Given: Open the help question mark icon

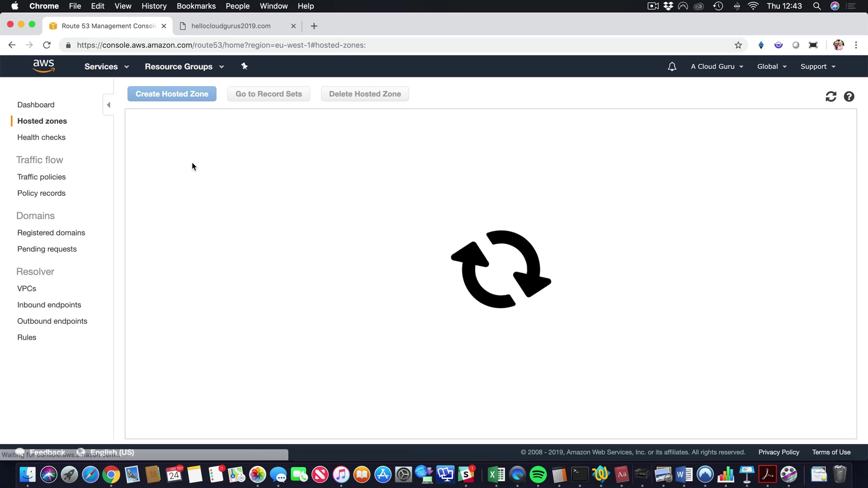Looking at the screenshot, I should pos(849,96).
